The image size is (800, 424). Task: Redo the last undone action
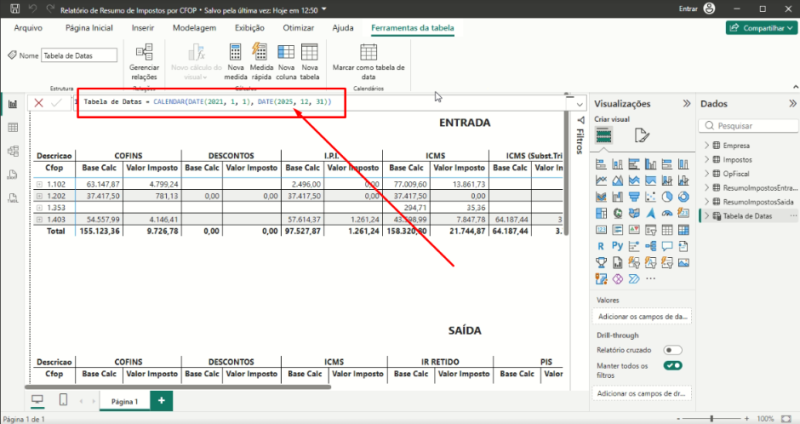50,9
